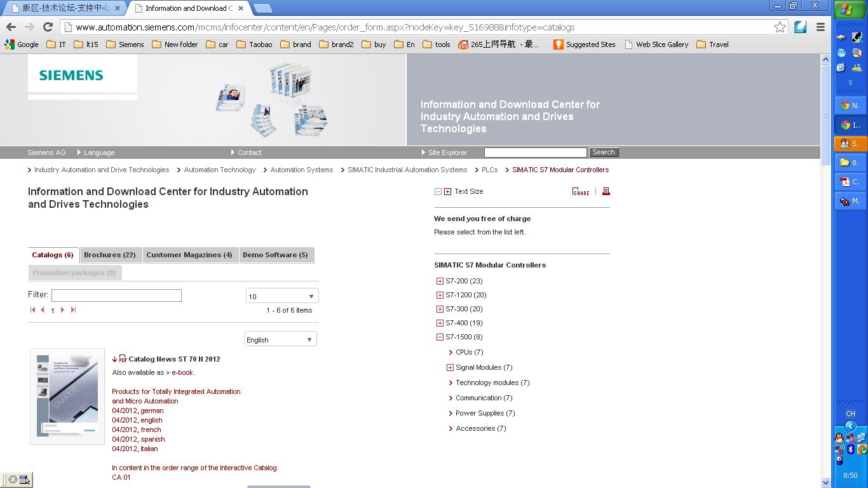Increase text size with the plus icon
Screen dimensions: 868x488
tap(447, 191)
